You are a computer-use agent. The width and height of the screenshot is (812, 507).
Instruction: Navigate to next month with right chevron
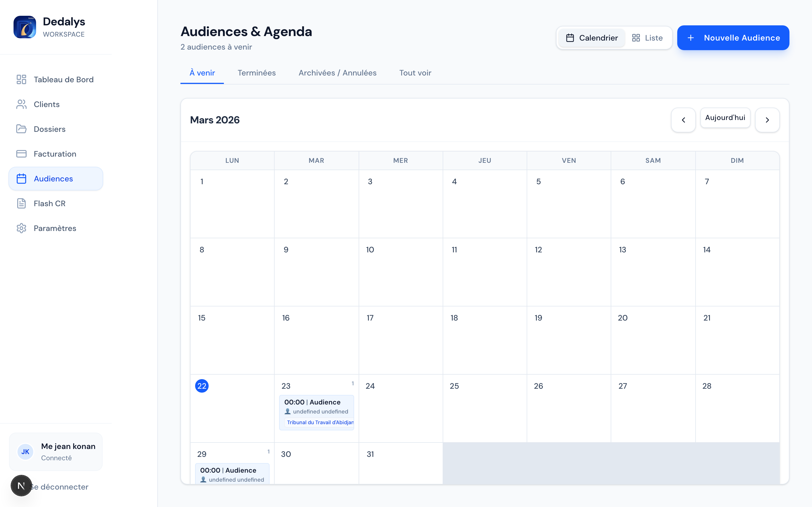tap(767, 120)
